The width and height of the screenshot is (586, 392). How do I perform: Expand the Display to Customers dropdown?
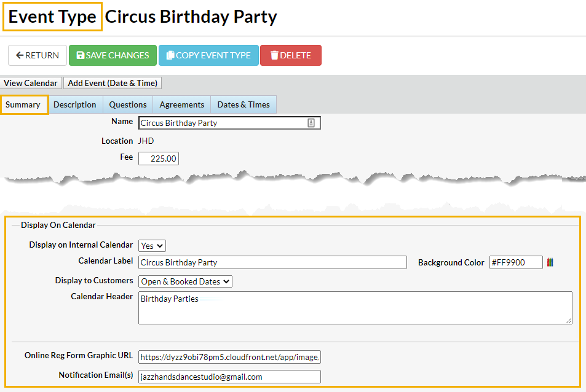pyautogui.click(x=185, y=281)
